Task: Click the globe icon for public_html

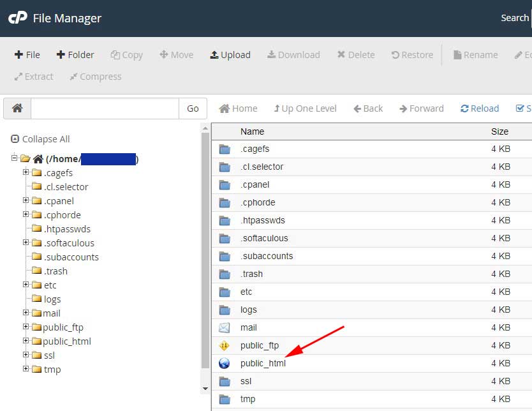Action: coord(224,363)
